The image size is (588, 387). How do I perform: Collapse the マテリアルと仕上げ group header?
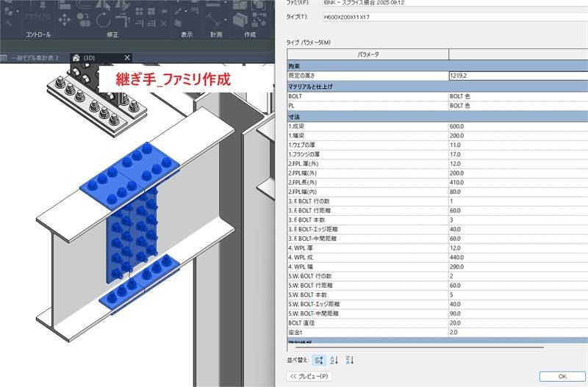(367, 87)
